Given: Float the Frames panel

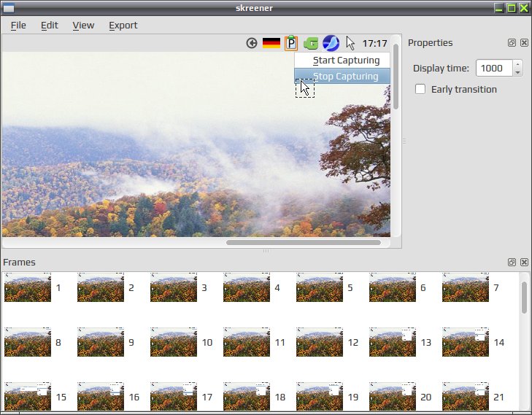Looking at the screenshot, I should tap(512, 262).
